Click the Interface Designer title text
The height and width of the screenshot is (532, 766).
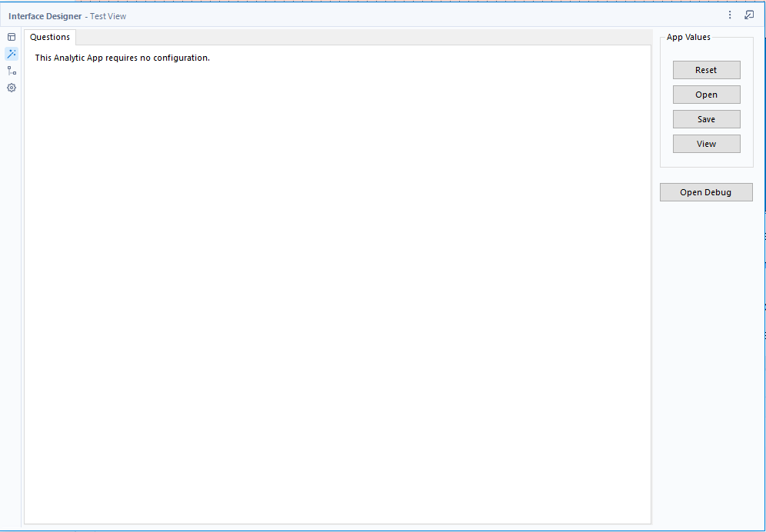tap(45, 15)
